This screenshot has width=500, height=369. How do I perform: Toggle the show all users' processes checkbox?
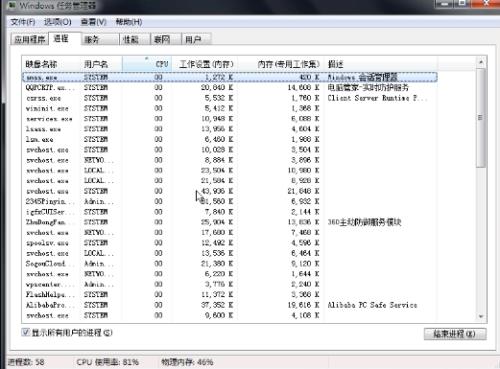25,332
